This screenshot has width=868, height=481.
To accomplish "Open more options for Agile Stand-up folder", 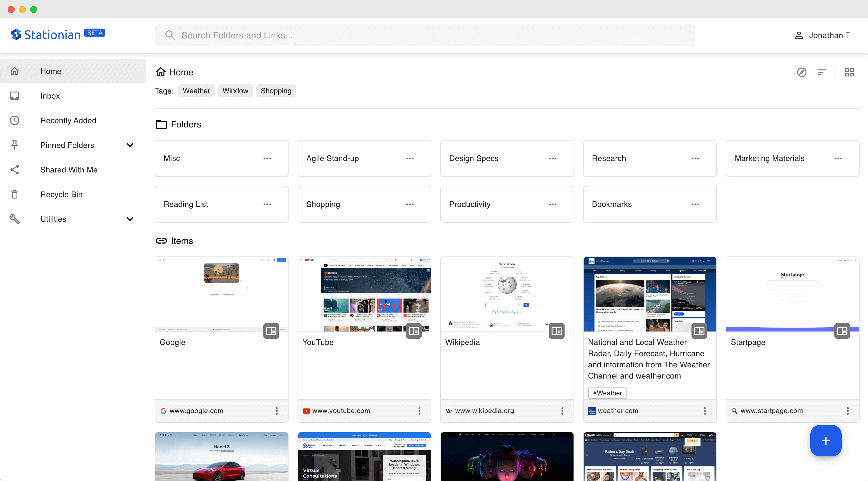I will pos(410,158).
